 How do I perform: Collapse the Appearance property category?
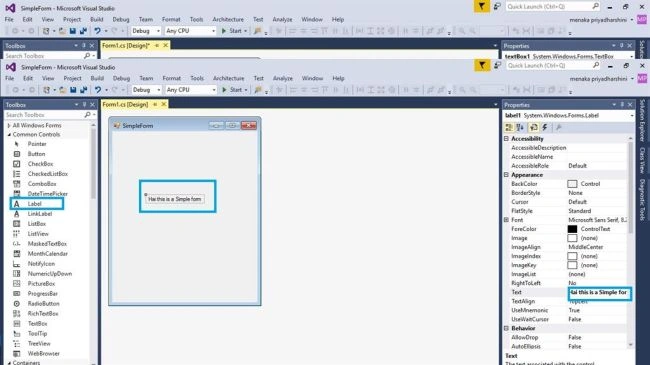coord(506,175)
